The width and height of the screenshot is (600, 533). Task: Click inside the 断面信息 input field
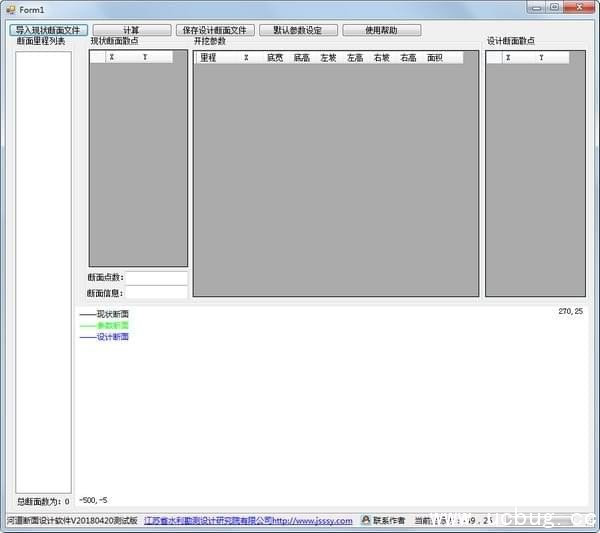[156, 293]
